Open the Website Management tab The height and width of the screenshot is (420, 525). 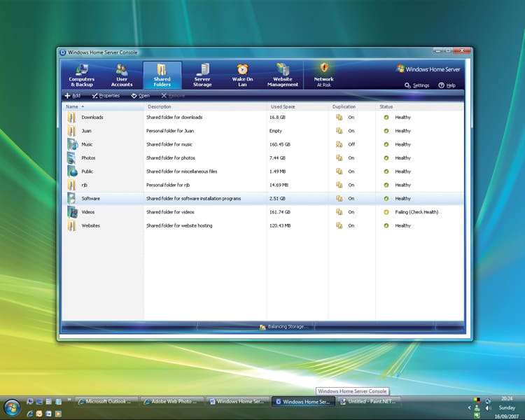[283, 76]
